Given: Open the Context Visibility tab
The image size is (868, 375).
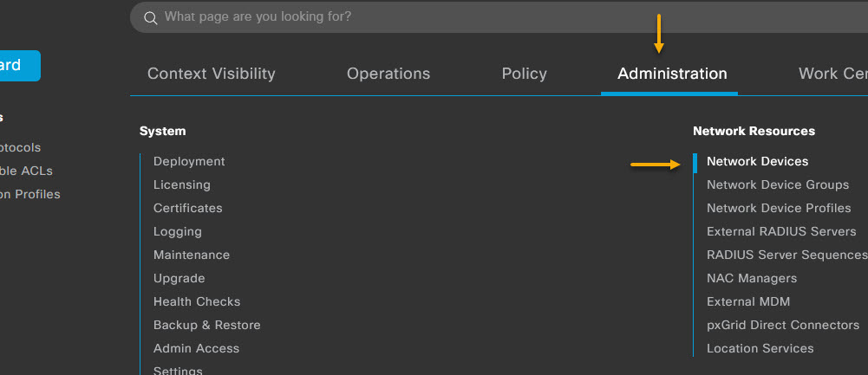Looking at the screenshot, I should [211, 74].
